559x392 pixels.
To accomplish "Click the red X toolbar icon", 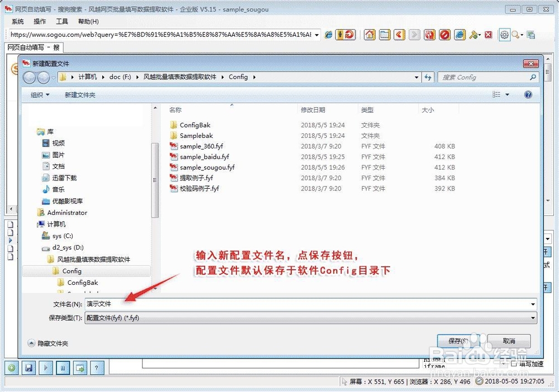I will (489, 35).
